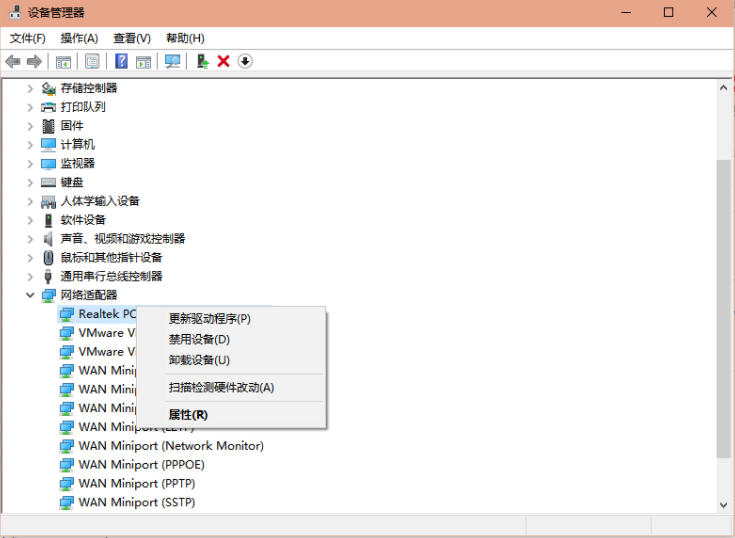Choose 属性(R) from context menu
This screenshot has height=538, width=735.
[231, 415]
